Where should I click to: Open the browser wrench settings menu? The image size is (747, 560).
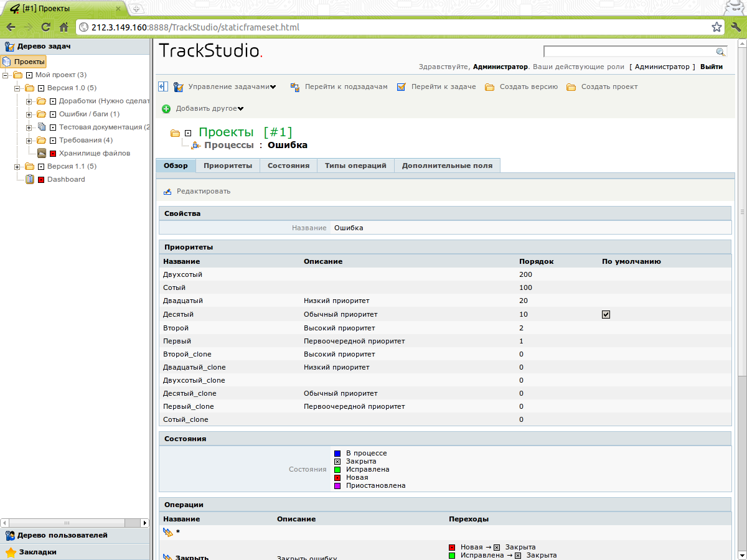pyautogui.click(x=736, y=27)
